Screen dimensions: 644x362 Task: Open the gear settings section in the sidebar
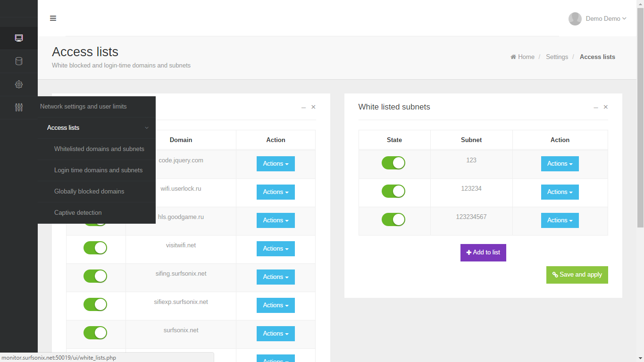pyautogui.click(x=19, y=84)
